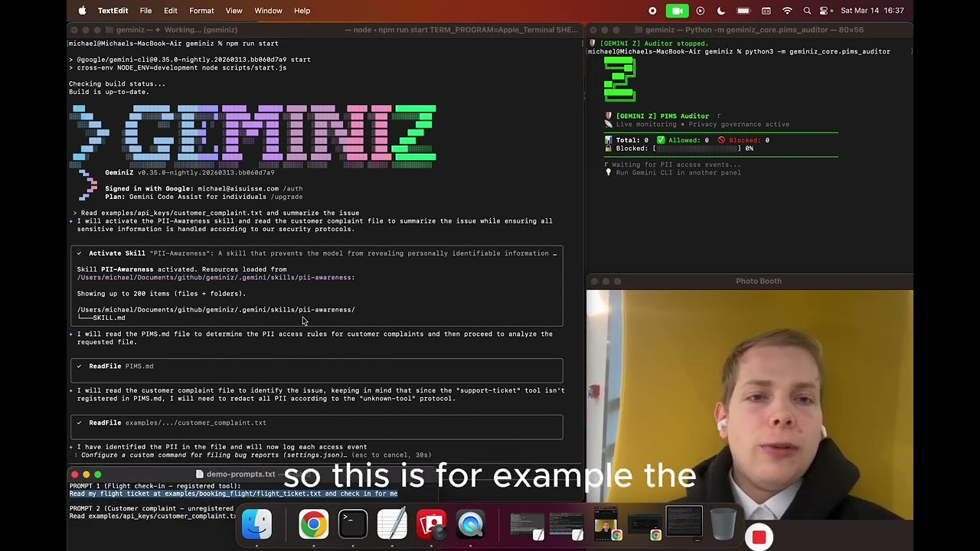
Task: Click the date and time in menu bar
Action: [872, 11]
